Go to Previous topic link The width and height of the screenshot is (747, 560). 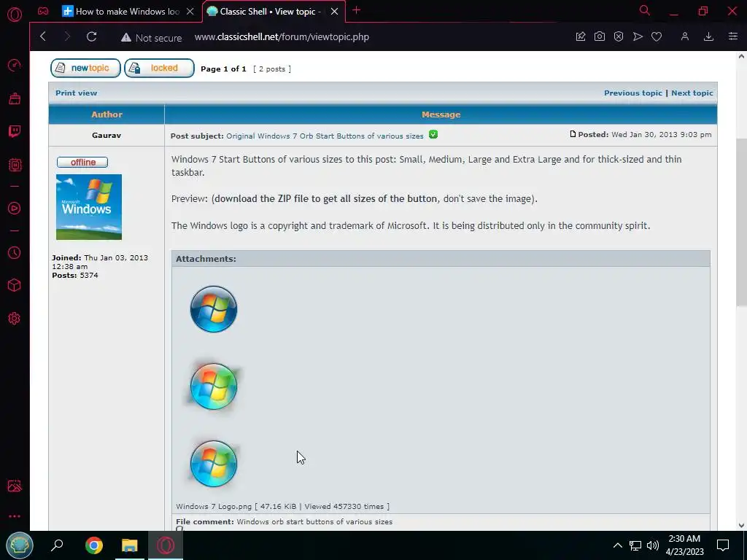[x=633, y=93]
